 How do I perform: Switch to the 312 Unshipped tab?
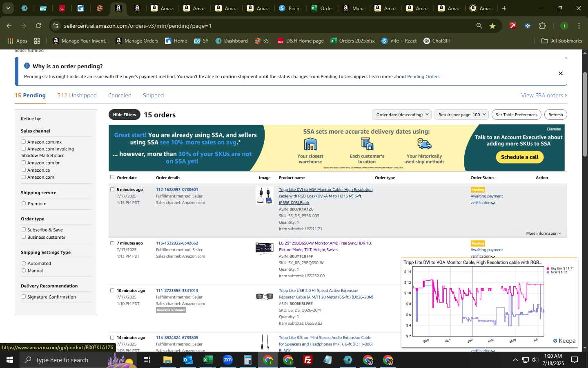(x=77, y=95)
